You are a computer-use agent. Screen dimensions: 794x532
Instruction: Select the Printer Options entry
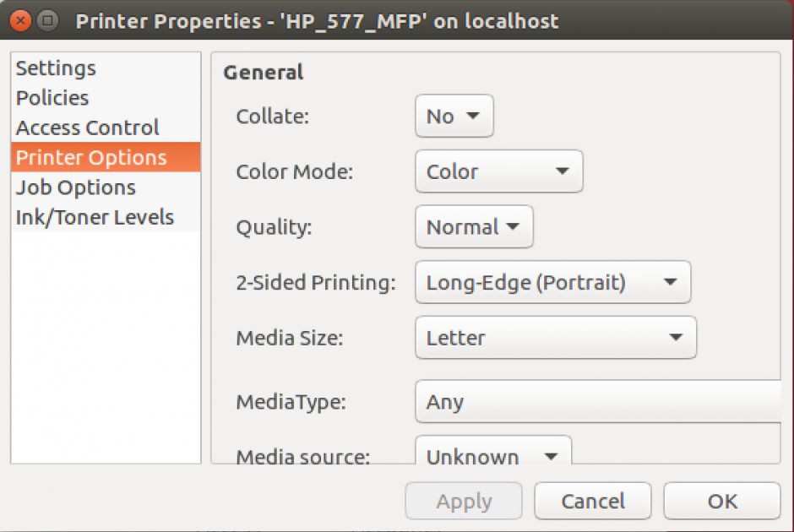(90, 157)
